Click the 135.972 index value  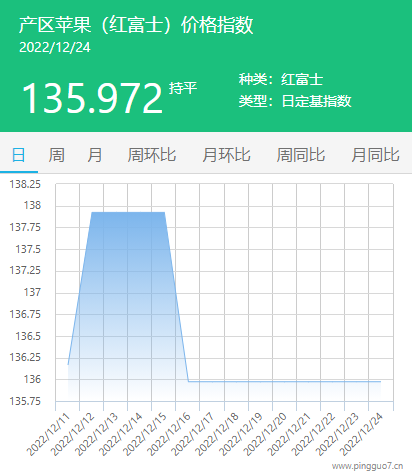92,98
